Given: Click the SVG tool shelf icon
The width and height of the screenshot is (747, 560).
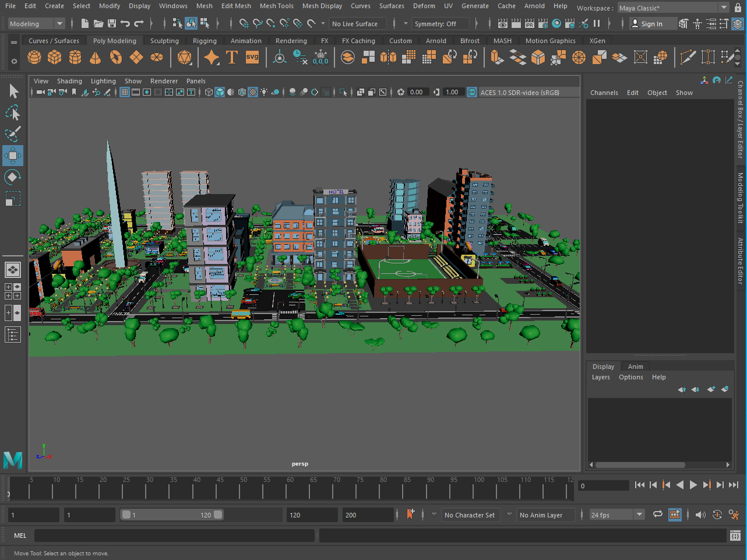Looking at the screenshot, I should coord(252,57).
